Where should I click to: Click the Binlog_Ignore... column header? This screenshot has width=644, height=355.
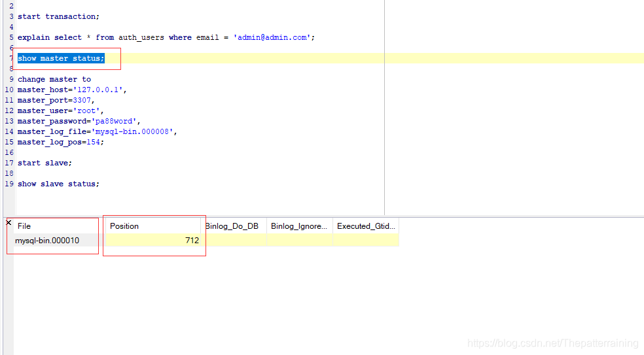(299, 226)
